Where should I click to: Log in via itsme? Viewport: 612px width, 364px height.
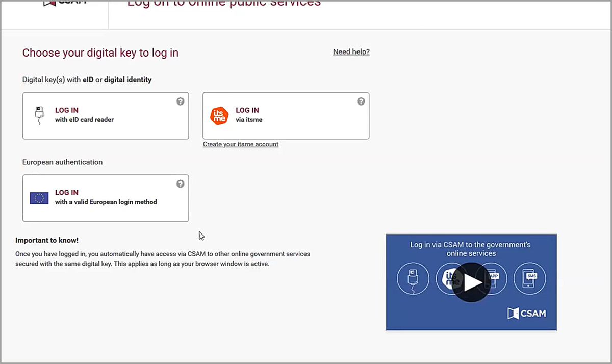286,116
